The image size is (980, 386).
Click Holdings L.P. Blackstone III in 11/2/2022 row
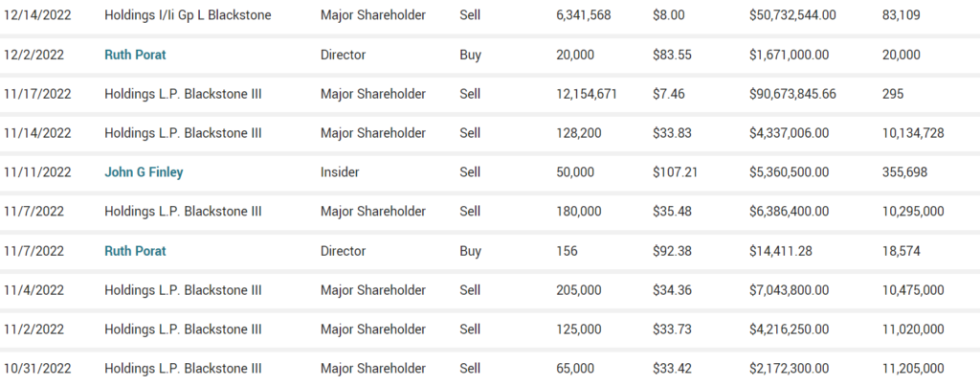click(x=183, y=329)
